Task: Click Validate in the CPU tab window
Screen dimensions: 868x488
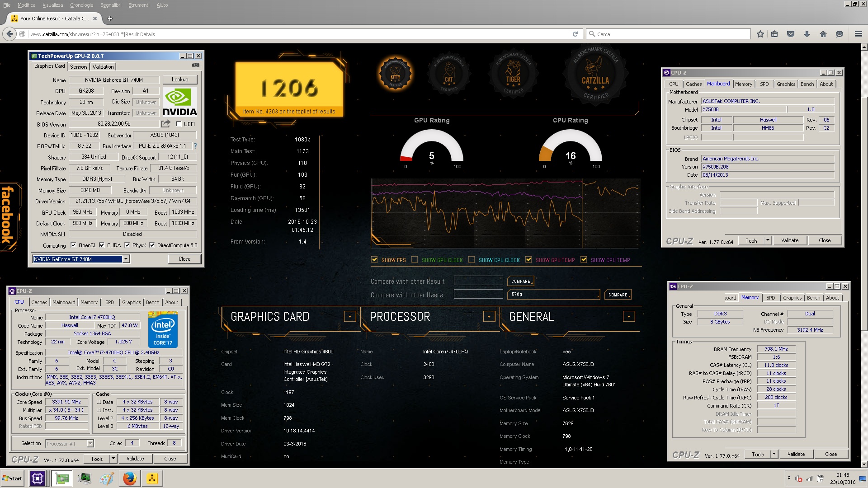Action: [x=135, y=459]
